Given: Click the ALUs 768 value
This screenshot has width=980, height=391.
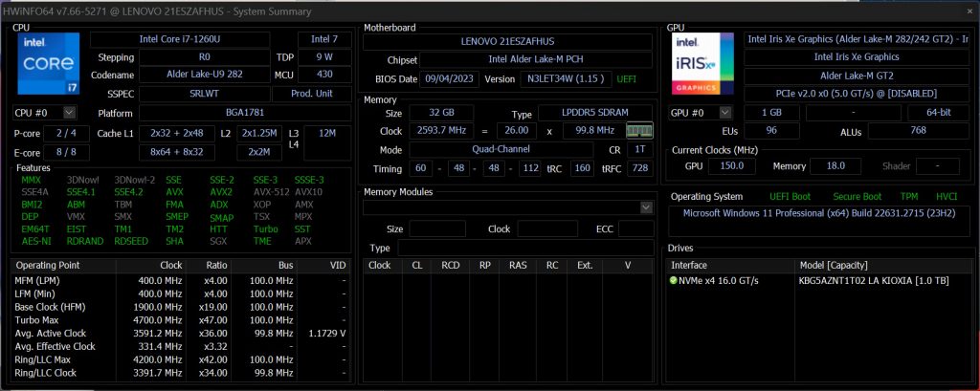Looking at the screenshot, I should coord(918,131).
